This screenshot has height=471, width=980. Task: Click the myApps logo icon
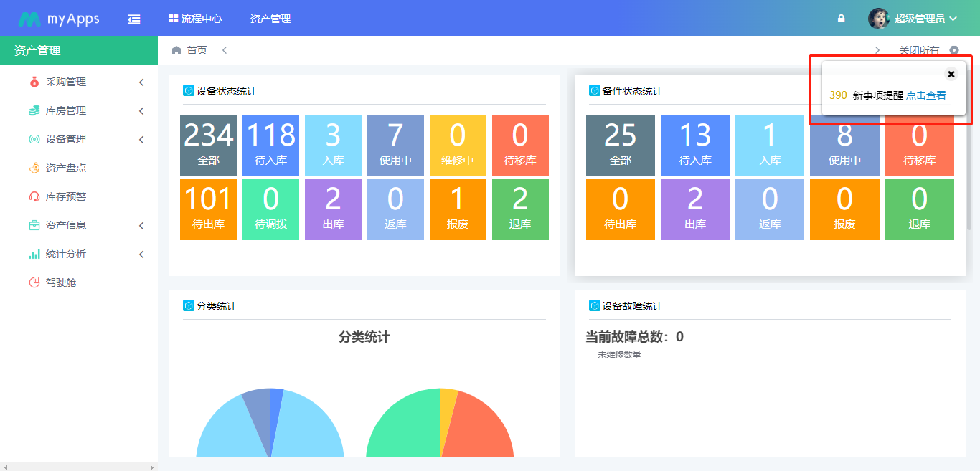[29, 19]
